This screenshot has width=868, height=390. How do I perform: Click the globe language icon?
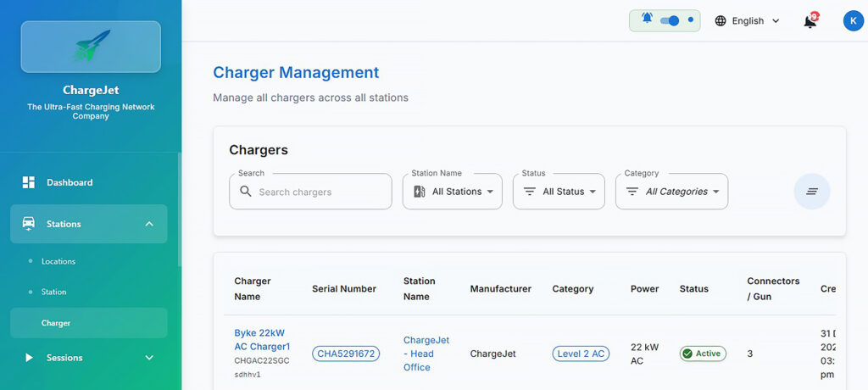[x=721, y=21]
